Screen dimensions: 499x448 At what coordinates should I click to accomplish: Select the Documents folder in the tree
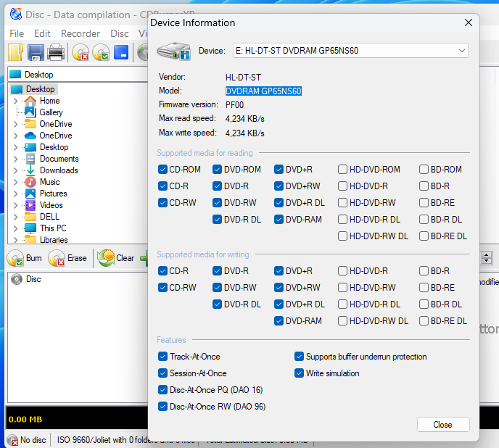point(59,159)
